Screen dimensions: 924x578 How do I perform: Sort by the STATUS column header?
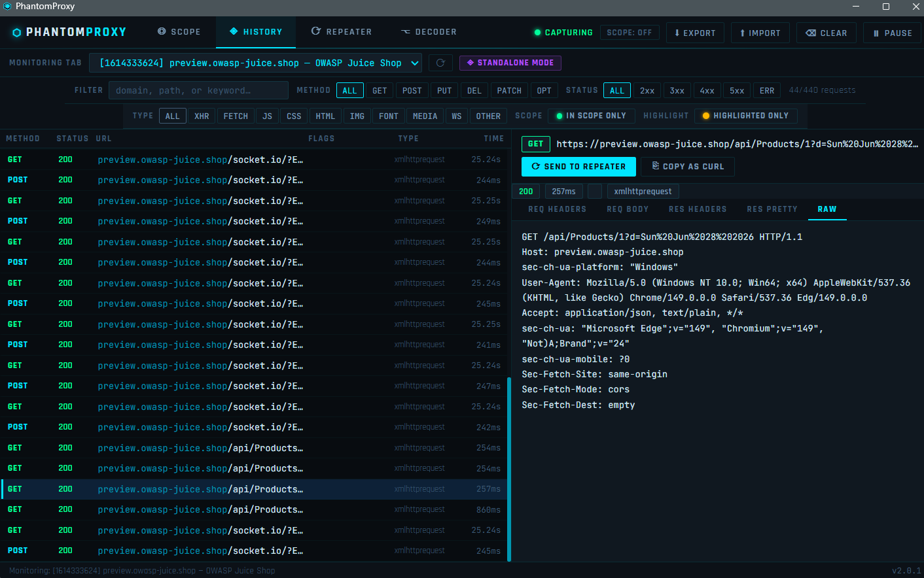tap(72, 139)
